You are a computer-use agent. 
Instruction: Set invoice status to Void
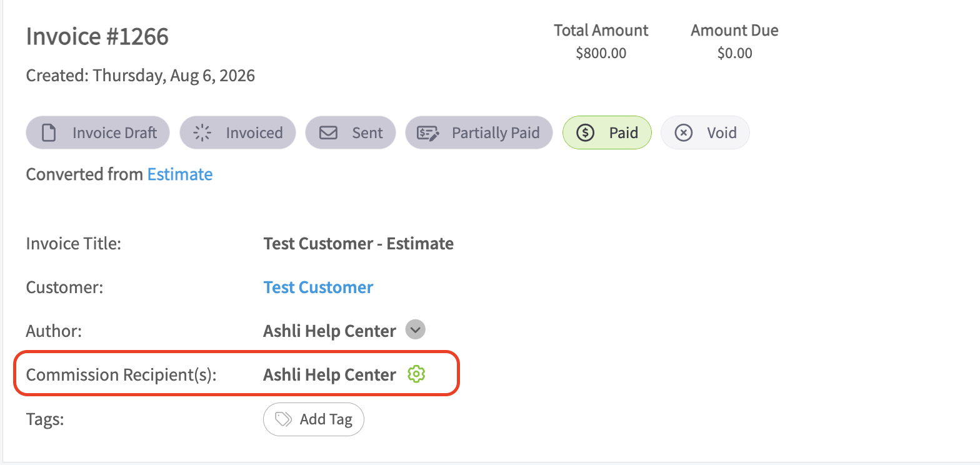click(x=705, y=132)
